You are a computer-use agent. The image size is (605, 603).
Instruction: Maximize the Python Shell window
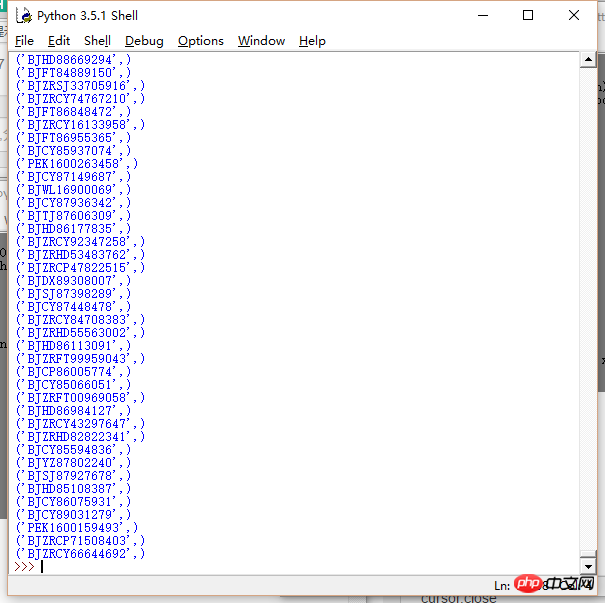point(528,15)
